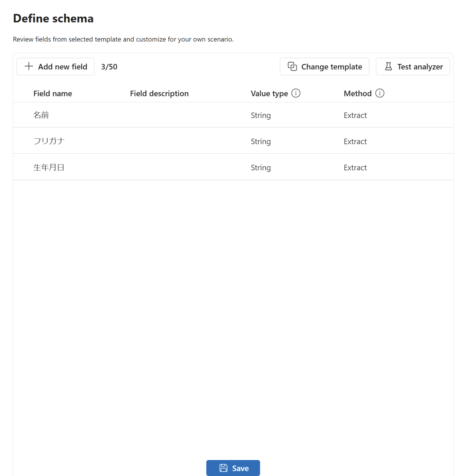Show Value type info tooltip icon
The height and width of the screenshot is (476, 455).
tap(296, 93)
